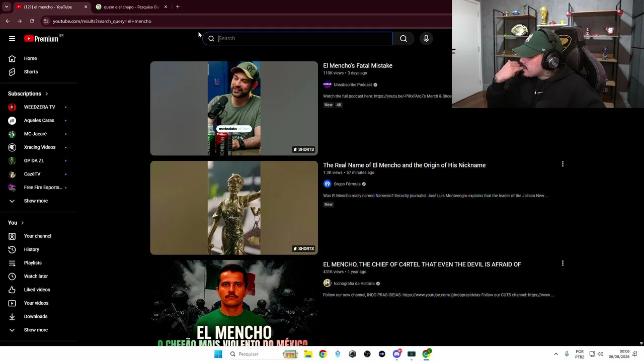Open the WEEDZERA TV channel subscription
Viewport: 644px width, 362px height.
(x=39, y=107)
